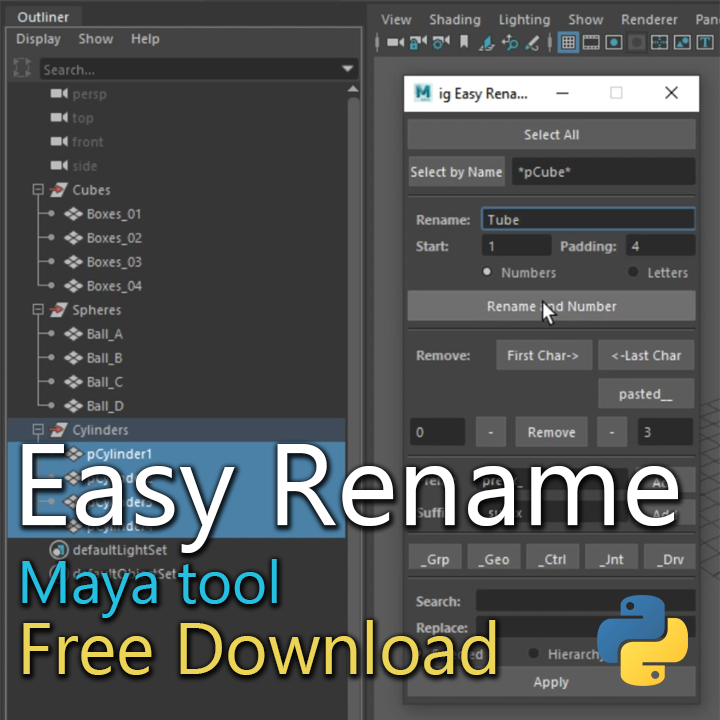Open the Outliner search dropdown arrow
The width and height of the screenshot is (720, 720).
pos(348,69)
